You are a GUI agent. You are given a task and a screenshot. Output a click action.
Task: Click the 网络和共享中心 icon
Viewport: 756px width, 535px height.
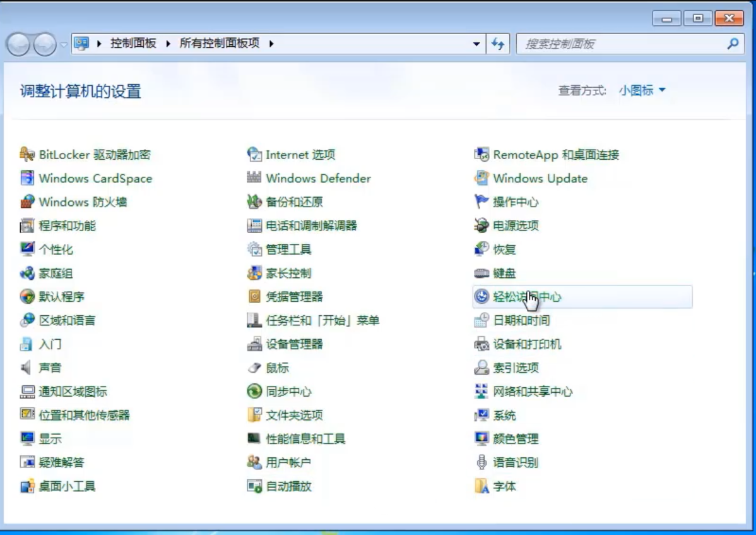coord(481,392)
